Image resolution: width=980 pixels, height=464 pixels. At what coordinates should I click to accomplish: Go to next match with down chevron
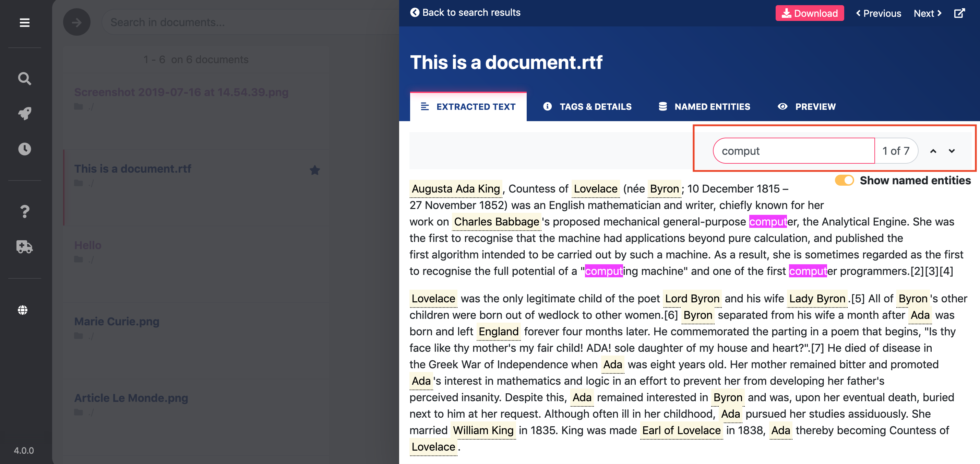pos(952,151)
